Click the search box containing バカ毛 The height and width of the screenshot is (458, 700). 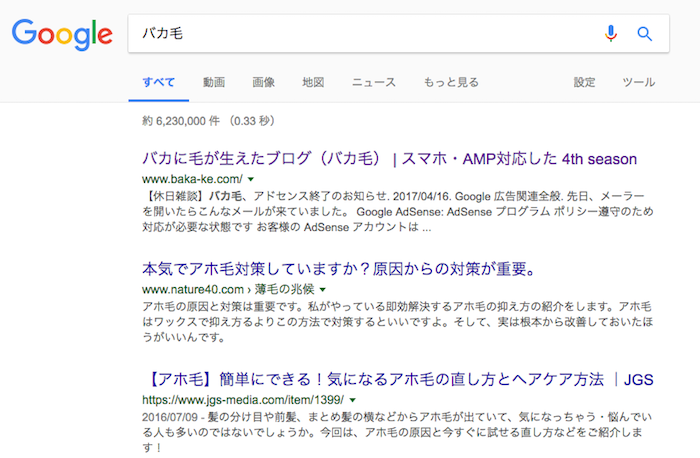click(360, 34)
